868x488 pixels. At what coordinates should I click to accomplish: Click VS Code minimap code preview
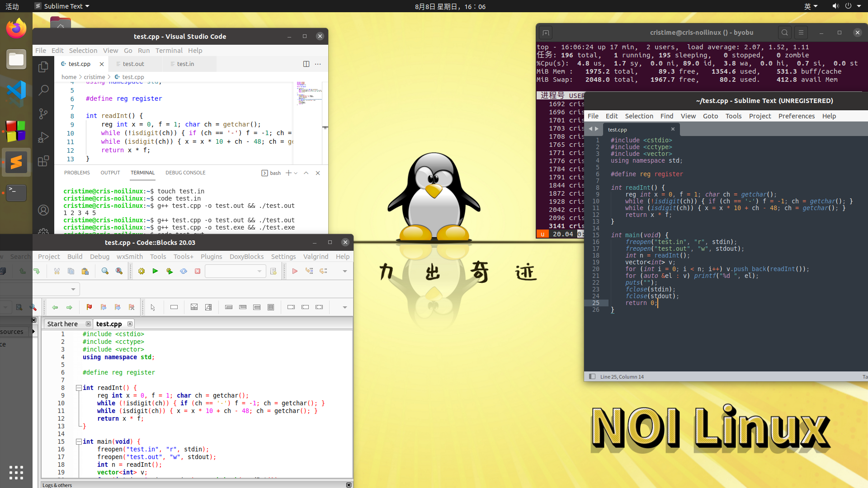coord(309,94)
